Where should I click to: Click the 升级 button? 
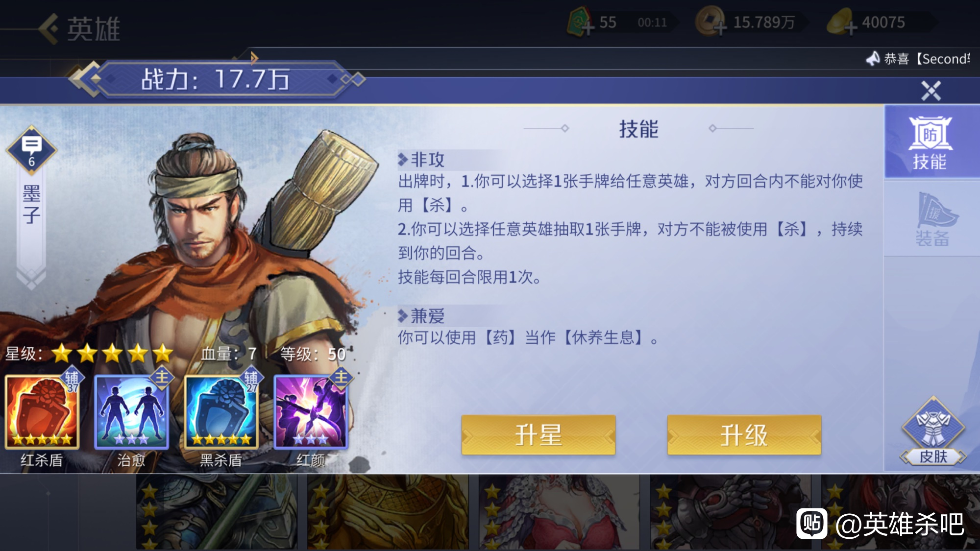(x=744, y=435)
